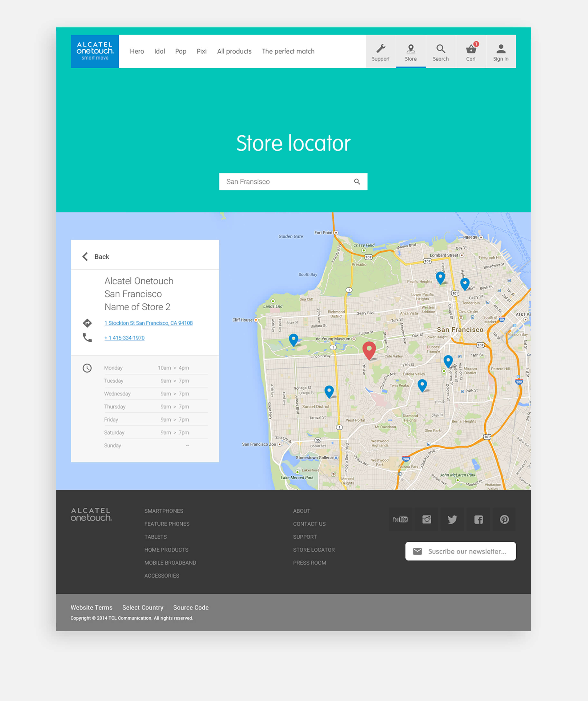Open the Pop menu item
Viewport: 588px width, 701px height.
pyautogui.click(x=181, y=51)
